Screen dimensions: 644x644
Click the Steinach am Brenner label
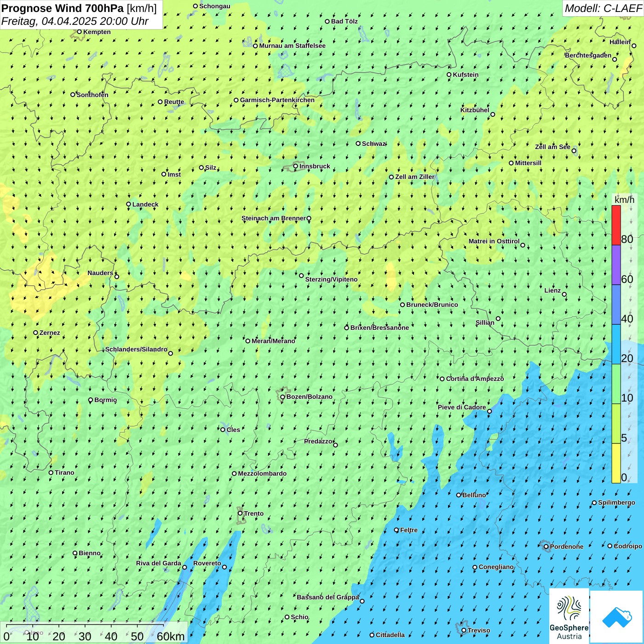[273, 218]
